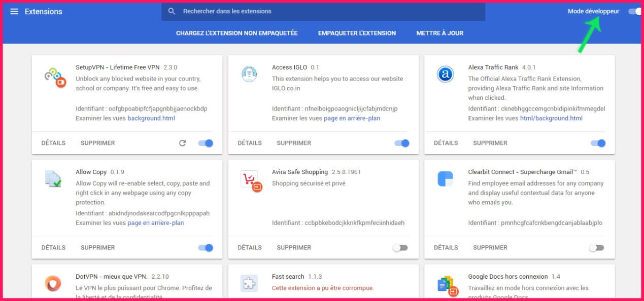Open Détails for Alexa Traffic Rank

click(446, 143)
